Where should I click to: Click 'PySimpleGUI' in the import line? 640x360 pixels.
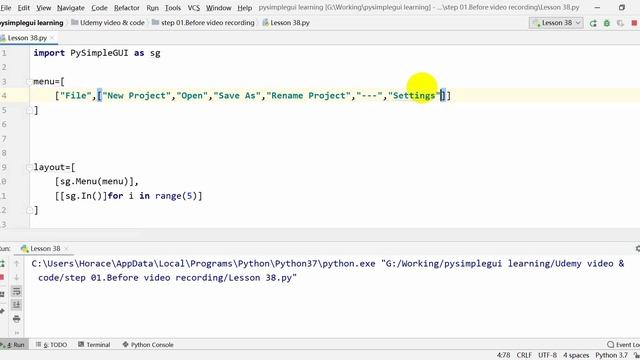[99, 53]
